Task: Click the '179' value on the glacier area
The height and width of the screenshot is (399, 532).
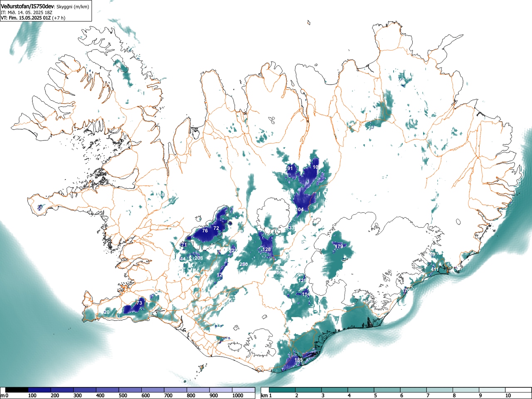Action: coord(339,246)
